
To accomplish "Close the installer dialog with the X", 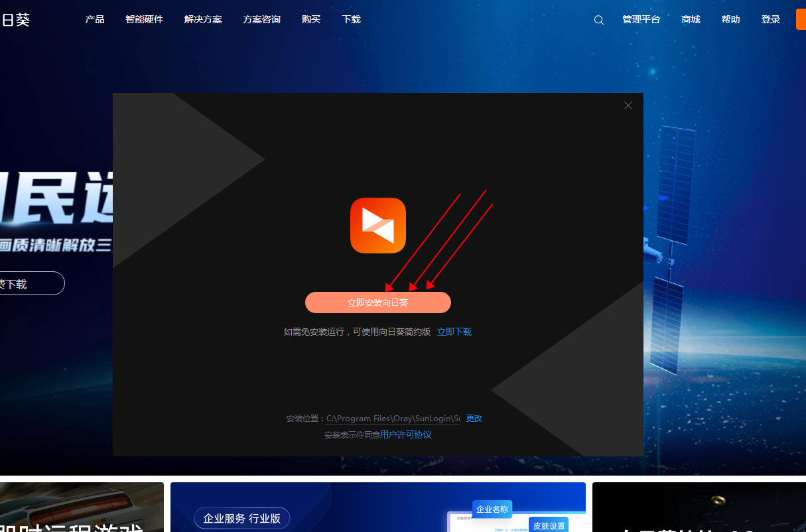I will [628, 105].
